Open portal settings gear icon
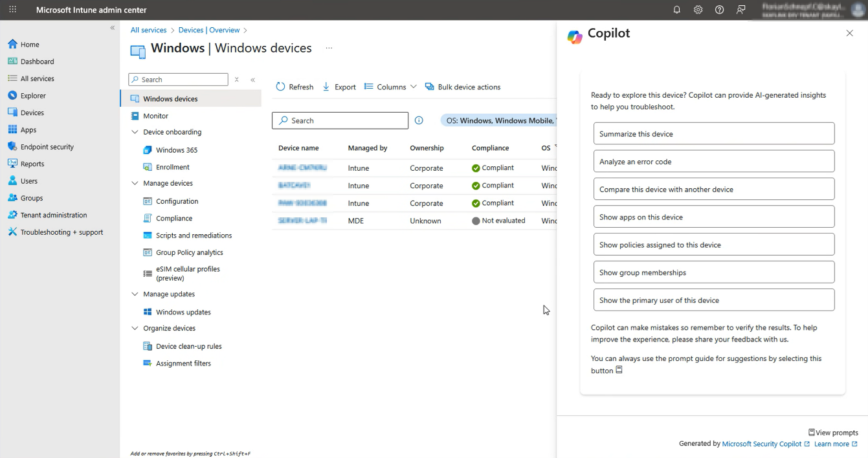Viewport: 868px width, 458px height. 698,10
